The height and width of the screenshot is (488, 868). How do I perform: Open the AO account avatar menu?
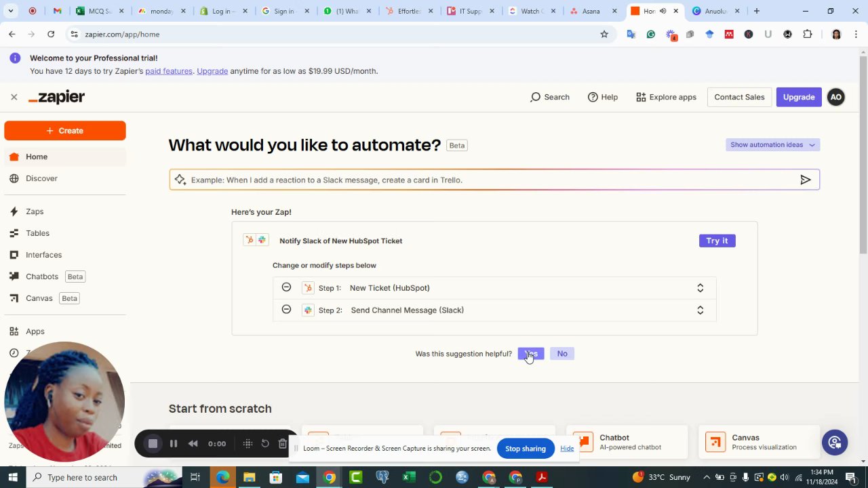[836, 97]
